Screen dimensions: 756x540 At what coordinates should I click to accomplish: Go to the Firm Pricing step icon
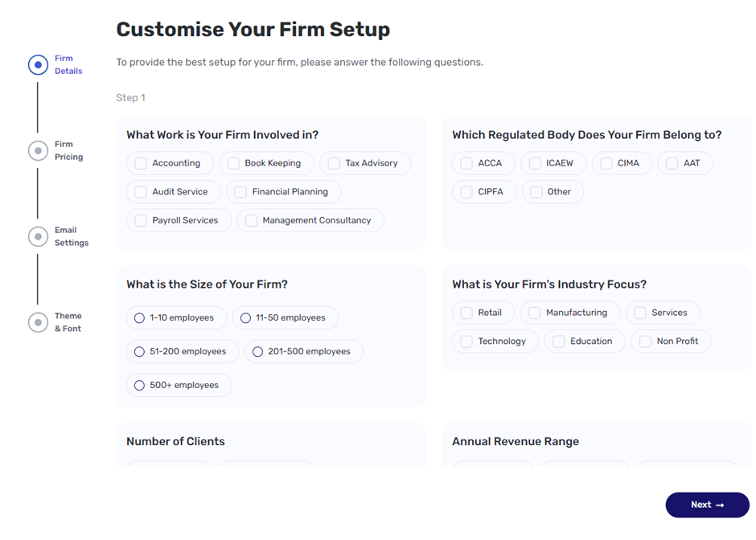point(38,150)
